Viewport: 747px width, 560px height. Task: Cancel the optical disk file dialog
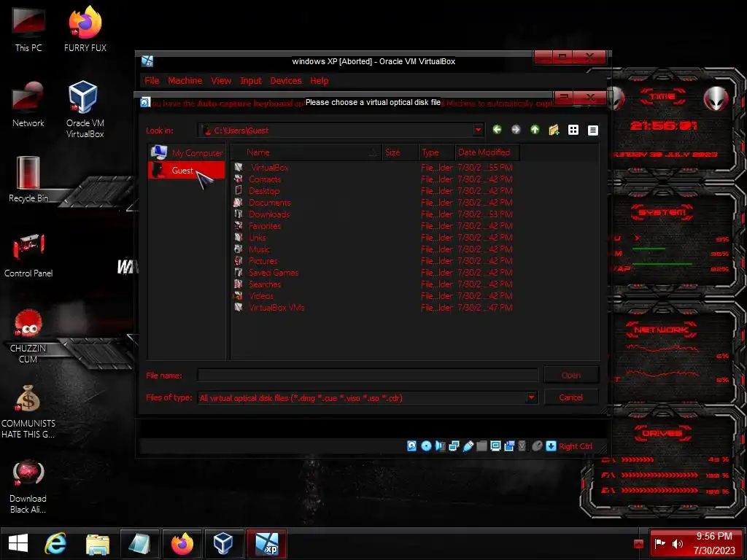coord(570,397)
